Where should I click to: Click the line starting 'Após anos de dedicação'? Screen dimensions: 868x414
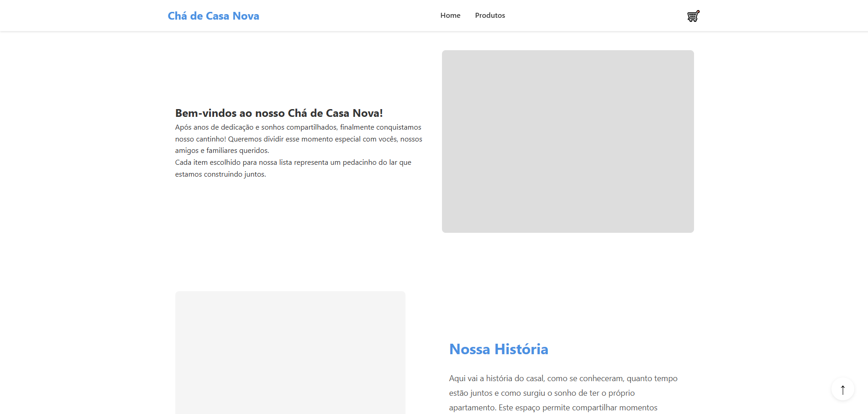(x=298, y=127)
